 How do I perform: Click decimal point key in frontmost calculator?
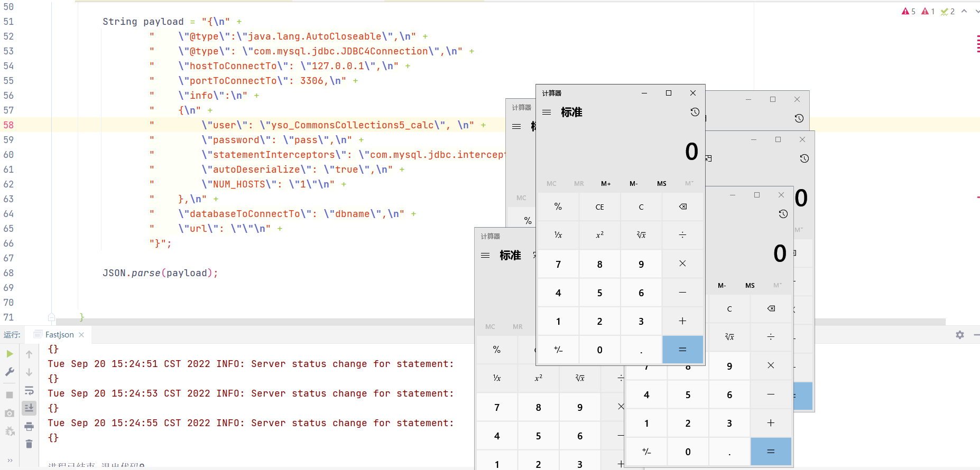click(641, 350)
